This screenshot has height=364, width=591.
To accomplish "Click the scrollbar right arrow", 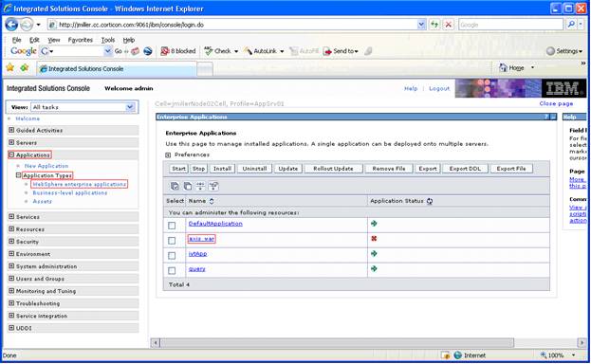I will (582, 342).
